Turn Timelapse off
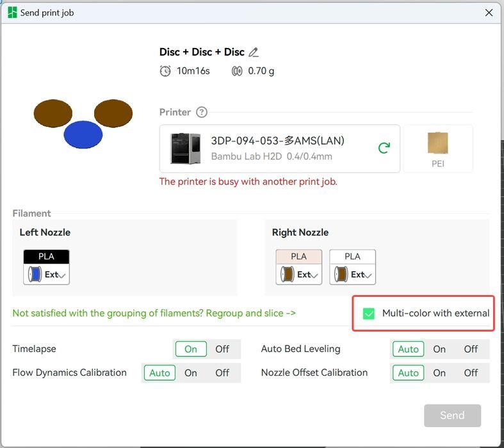 click(222, 349)
